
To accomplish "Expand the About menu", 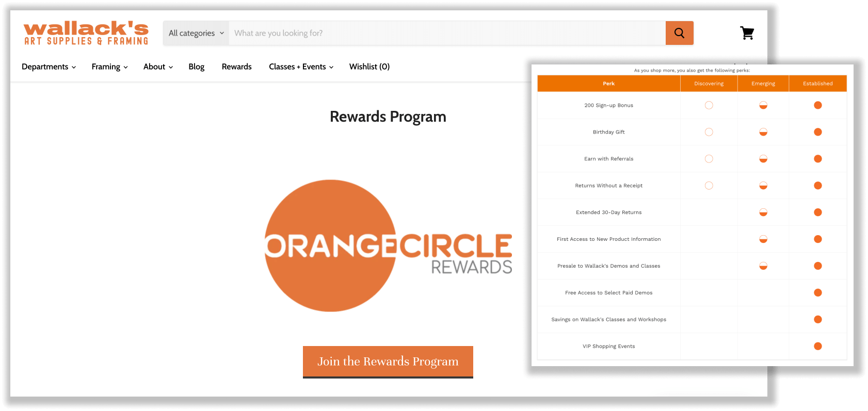I will click(x=158, y=67).
